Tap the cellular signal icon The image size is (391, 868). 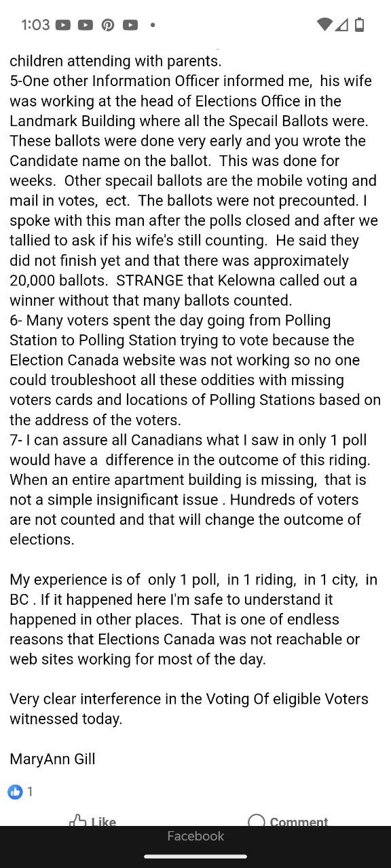pos(341,24)
